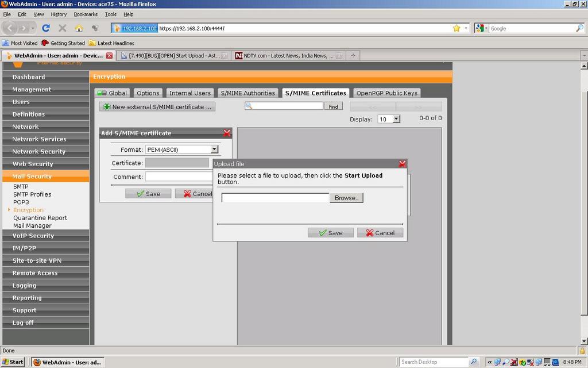Select Quarantine Report in sidebar
This screenshot has width=588, height=368.
tap(40, 218)
